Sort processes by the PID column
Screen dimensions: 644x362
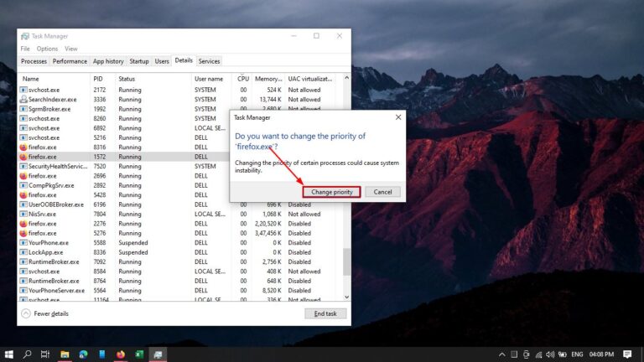pos(102,79)
